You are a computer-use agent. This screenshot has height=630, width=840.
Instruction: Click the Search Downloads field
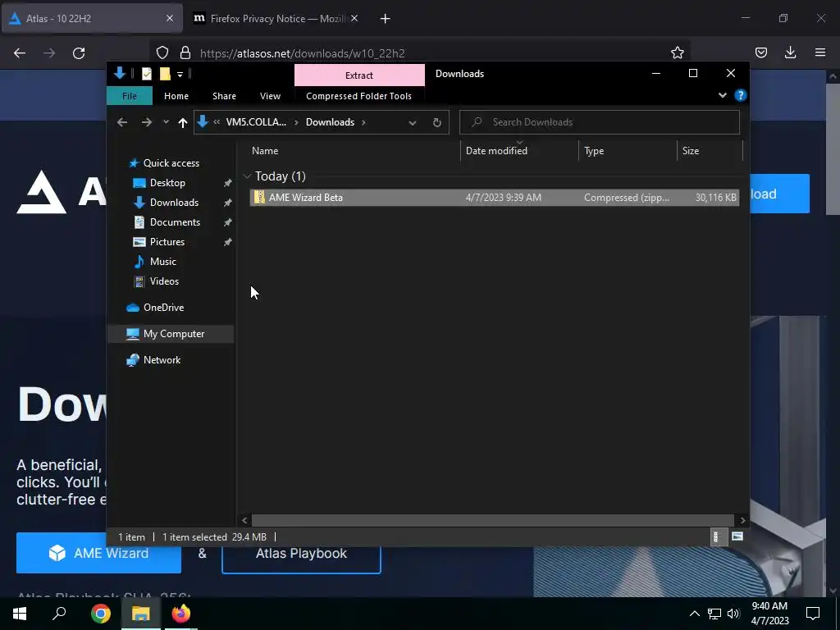tap(600, 122)
